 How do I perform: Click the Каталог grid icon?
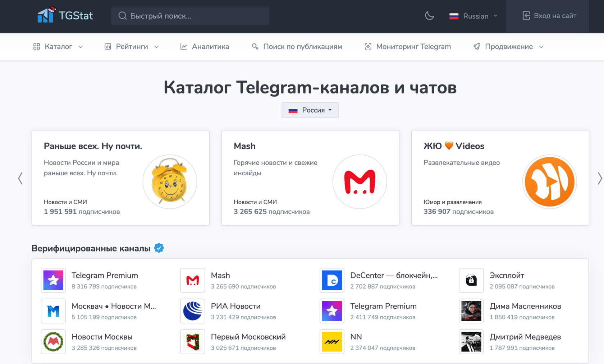point(37,46)
